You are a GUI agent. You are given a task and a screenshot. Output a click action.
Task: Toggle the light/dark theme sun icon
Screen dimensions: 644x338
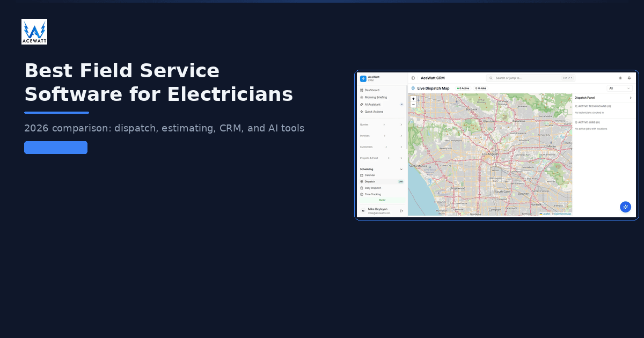pos(620,78)
